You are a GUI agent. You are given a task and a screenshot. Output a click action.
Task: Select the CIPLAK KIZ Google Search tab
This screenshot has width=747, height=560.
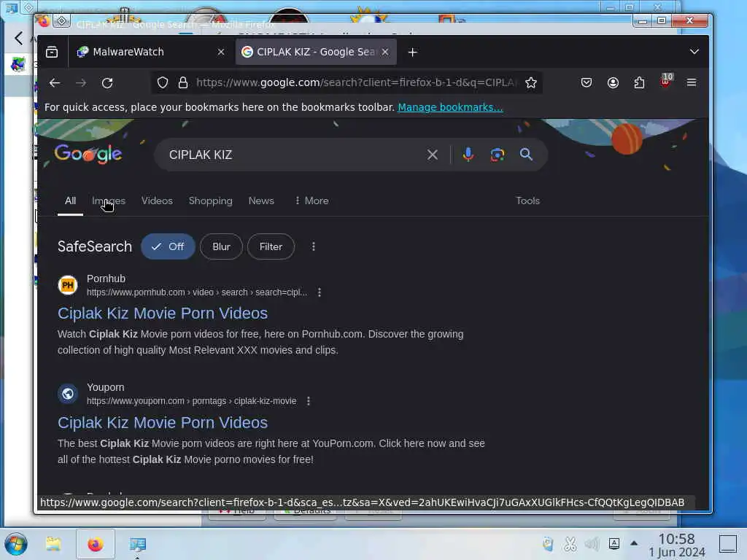tap(316, 52)
